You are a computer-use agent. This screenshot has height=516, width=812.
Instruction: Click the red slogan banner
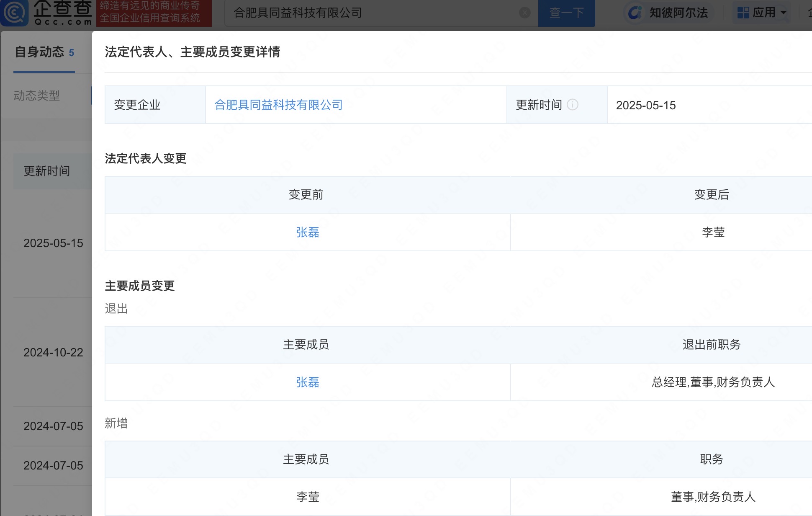point(154,13)
